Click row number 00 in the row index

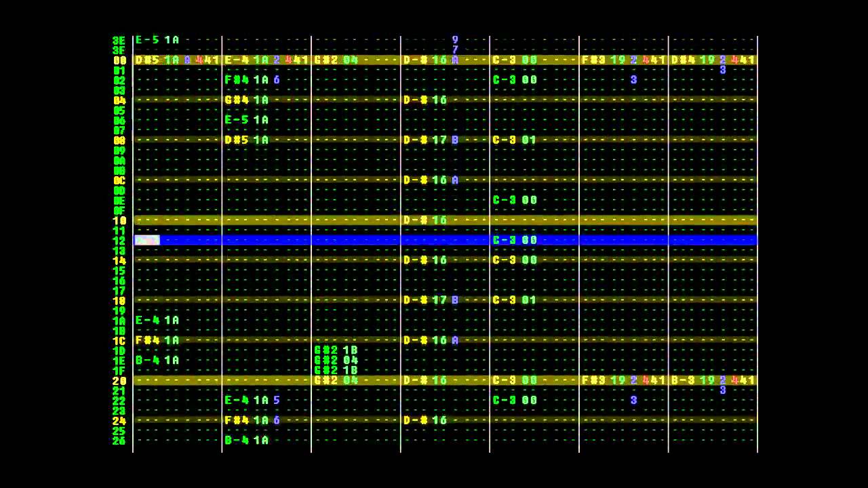(119, 60)
